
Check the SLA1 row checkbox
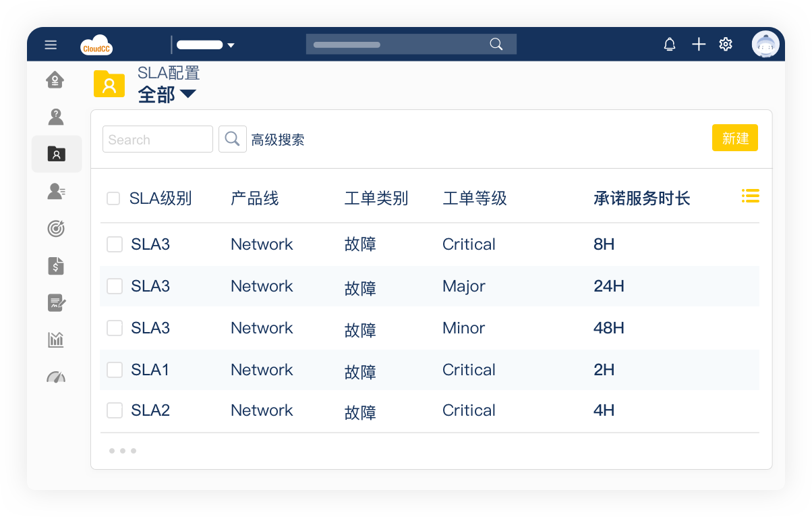coord(115,370)
